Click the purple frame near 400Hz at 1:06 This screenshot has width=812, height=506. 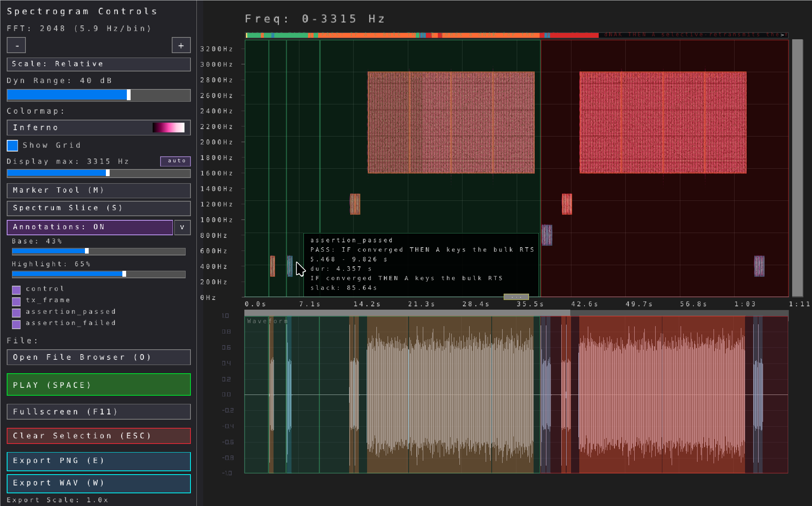759,266
